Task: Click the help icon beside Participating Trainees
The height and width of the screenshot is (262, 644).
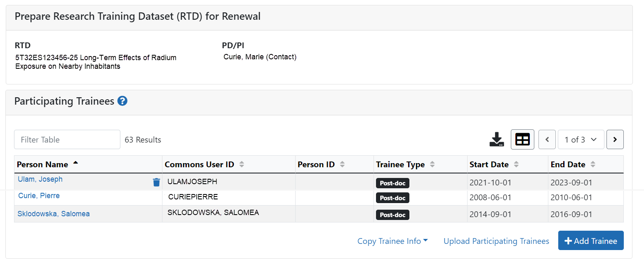Action: click(122, 101)
